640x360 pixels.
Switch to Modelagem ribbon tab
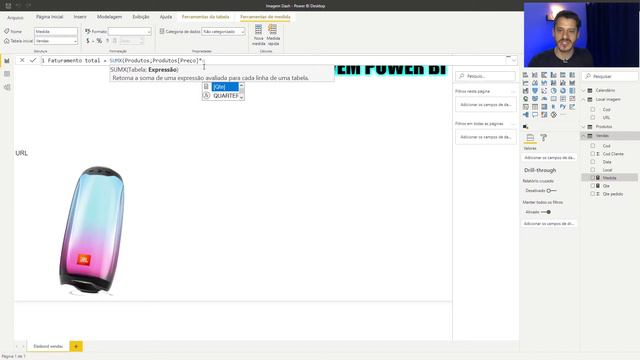(x=109, y=17)
